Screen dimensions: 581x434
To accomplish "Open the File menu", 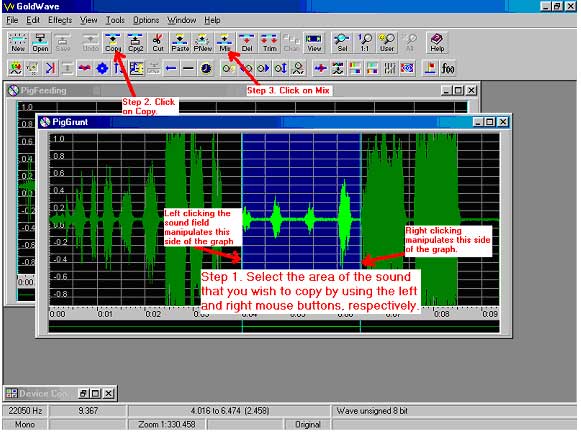I will point(12,20).
